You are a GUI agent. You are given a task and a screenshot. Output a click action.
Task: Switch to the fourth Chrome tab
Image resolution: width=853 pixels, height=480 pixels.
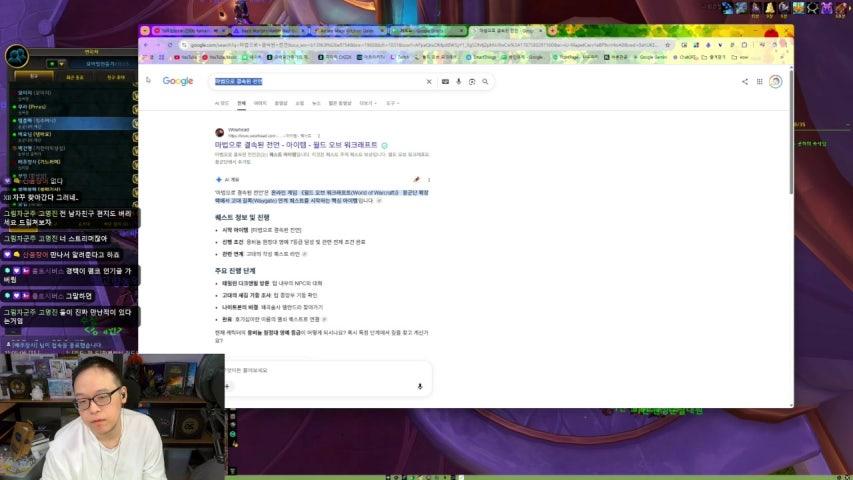(x=428, y=30)
